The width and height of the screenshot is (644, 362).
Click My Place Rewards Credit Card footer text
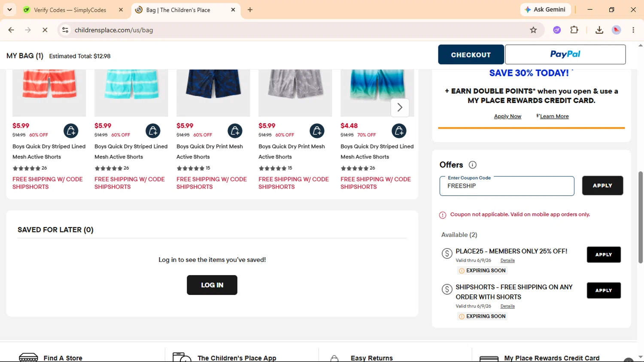(x=552, y=358)
